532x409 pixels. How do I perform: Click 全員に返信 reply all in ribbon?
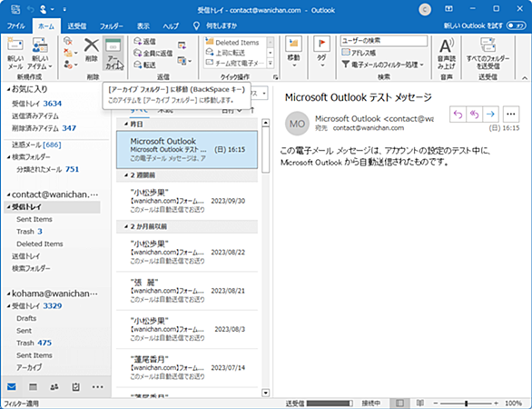point(153,53)
